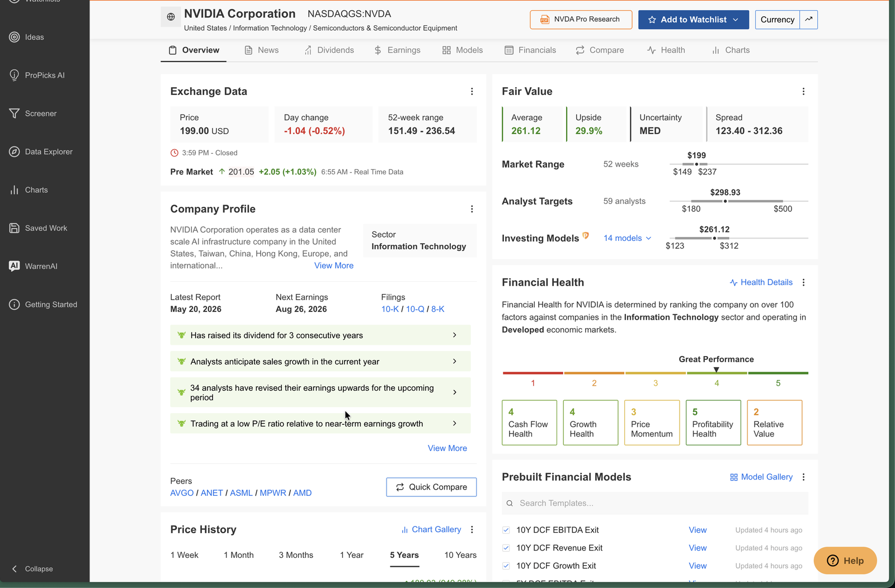The width and height of the screenshot is (895, 588).
Task: Launch WarrenAI assistant icon
Action: (x=15, y=266)
